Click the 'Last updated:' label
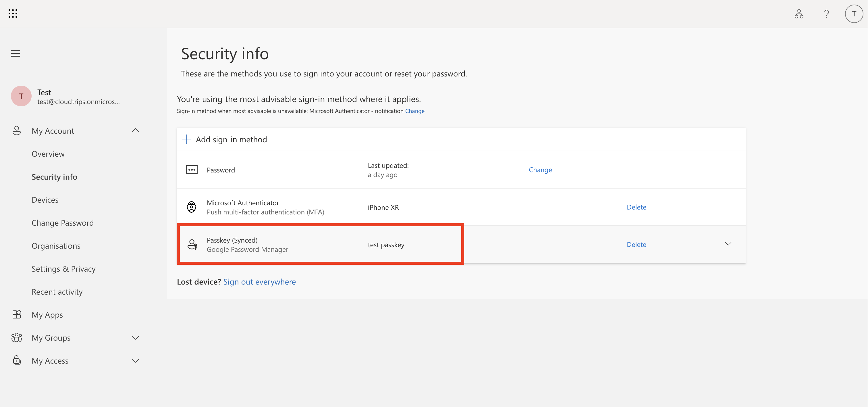The width and height of the screenshot is (868, 407). pos(388,165)
